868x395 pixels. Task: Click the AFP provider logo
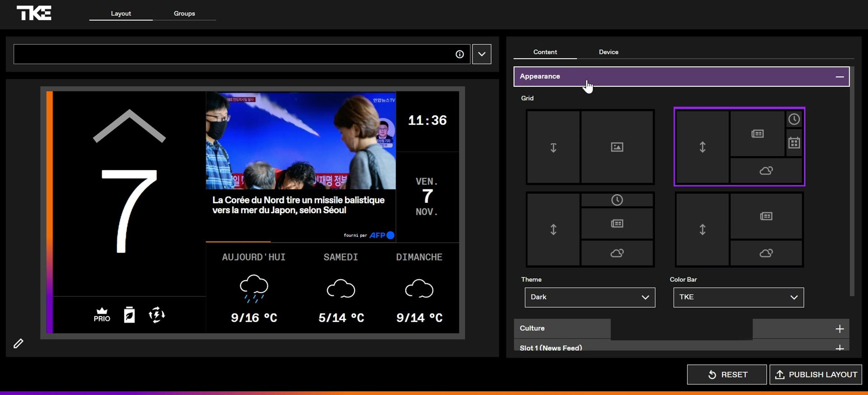coord(382,235)
